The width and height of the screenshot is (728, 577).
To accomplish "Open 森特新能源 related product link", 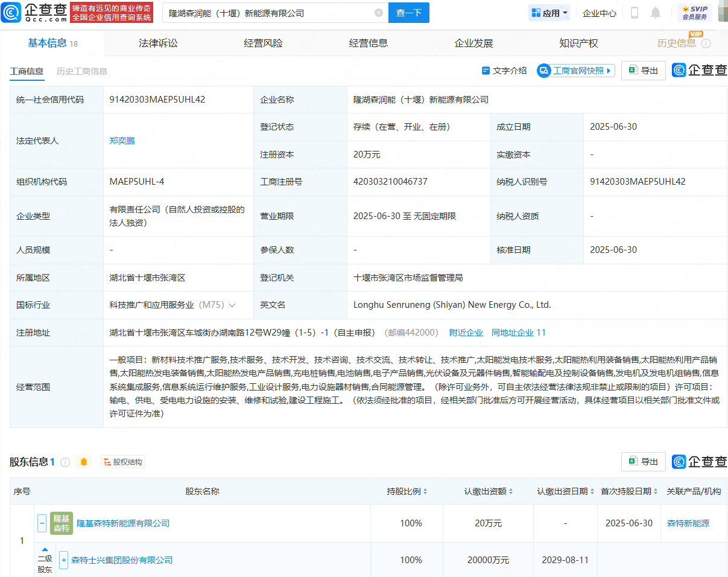I will coord(688,523).
